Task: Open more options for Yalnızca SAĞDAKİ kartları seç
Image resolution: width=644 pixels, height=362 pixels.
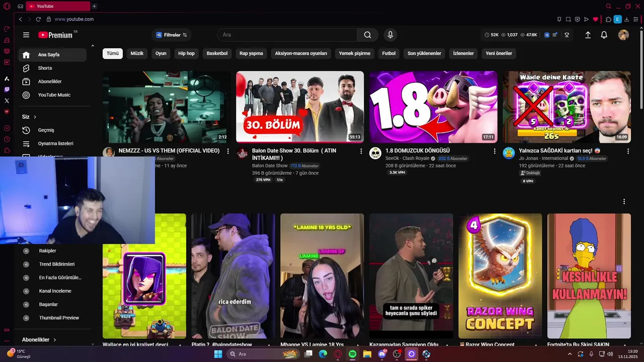Action: click(x=628, y=151)
